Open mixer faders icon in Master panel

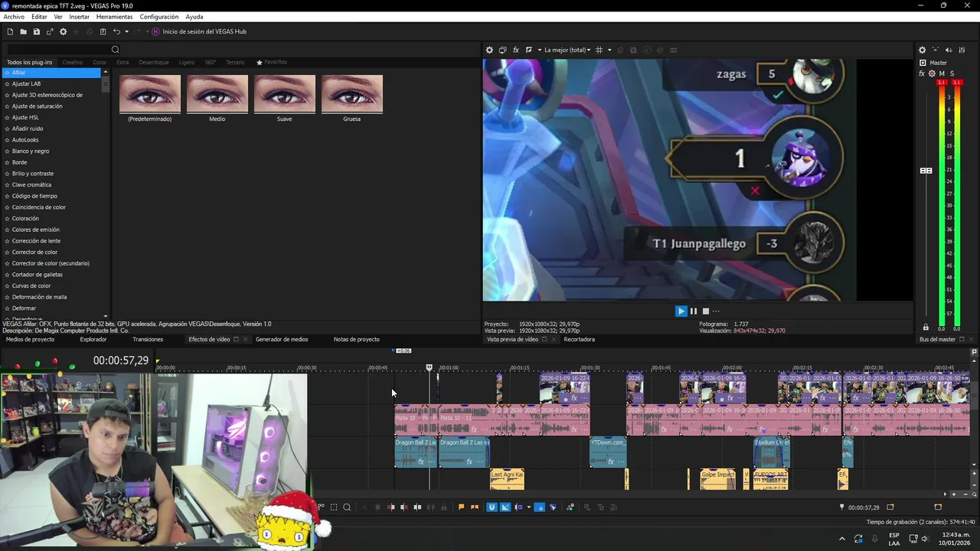pyautogui.click(x=962, y=50)
